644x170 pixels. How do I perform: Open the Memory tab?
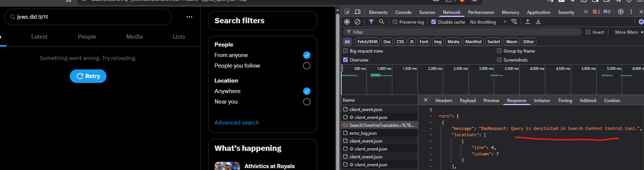point(510,12)
